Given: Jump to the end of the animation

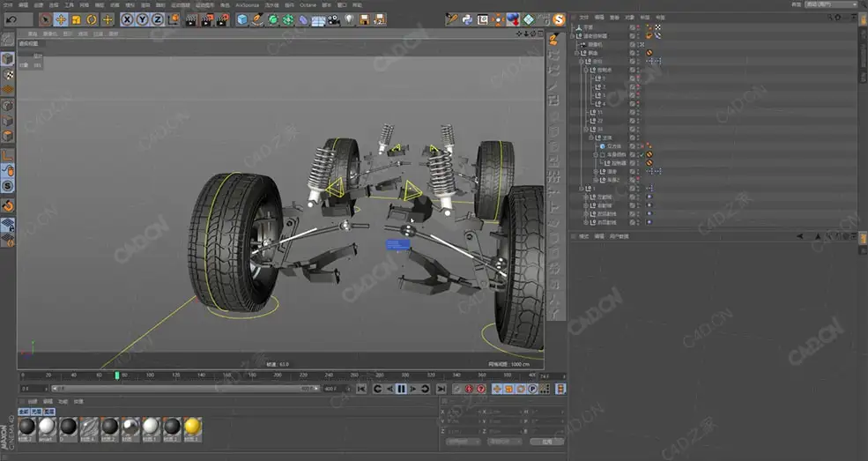Looking at the screenshot, I should (441, 389).
